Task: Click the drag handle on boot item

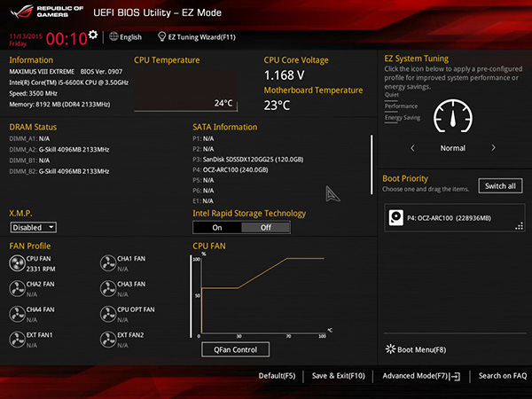Action: tap(519, 226)
